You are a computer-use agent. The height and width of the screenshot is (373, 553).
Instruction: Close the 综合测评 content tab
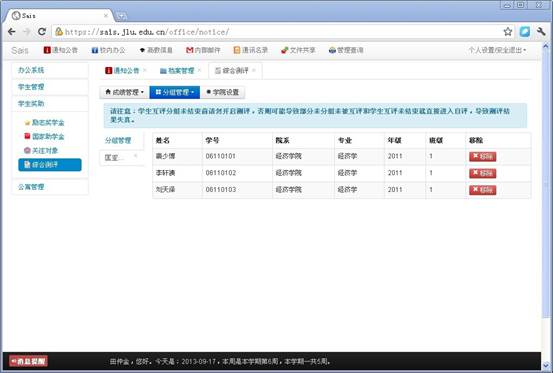[254, 70]
